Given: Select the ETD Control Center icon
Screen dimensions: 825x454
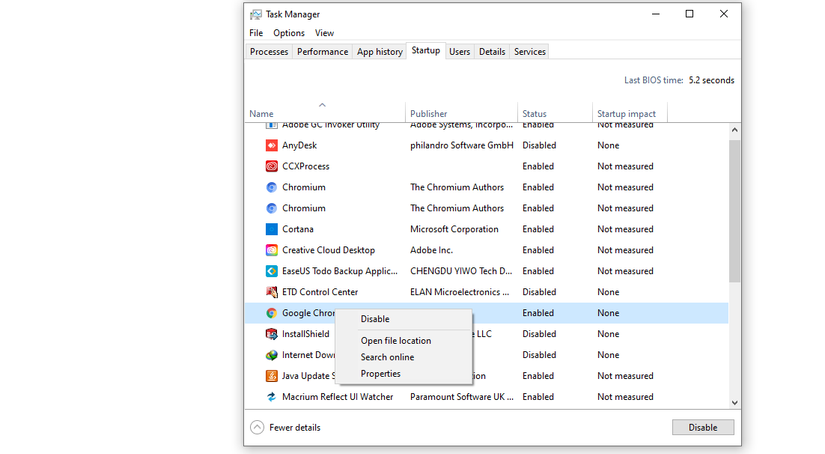Looking at the screenshot, I should pos(271,292).
